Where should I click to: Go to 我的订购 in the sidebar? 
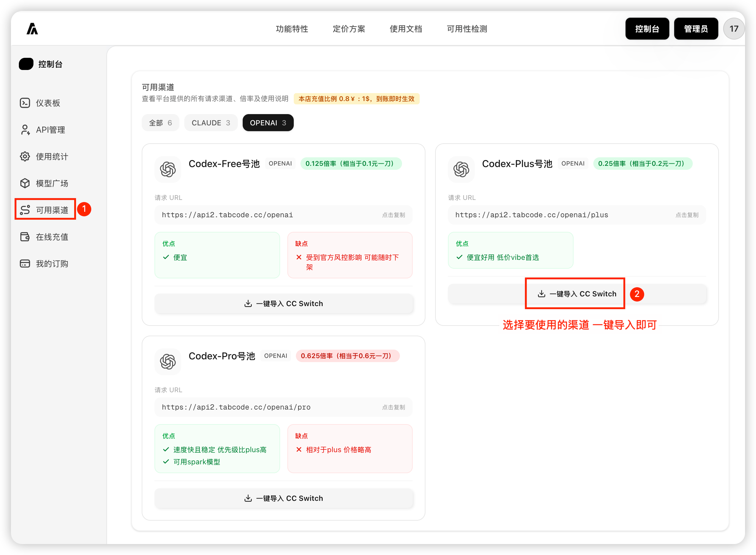[x=52, y=264]
